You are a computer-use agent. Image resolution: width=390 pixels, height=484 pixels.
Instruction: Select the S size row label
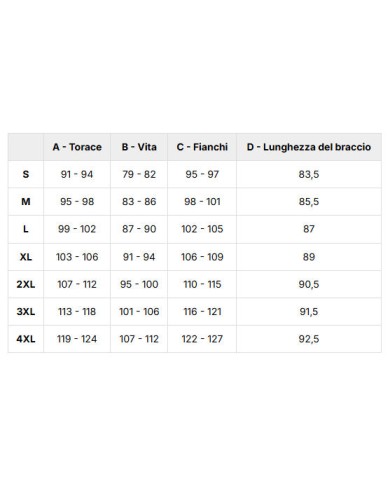click(x=26, y=174)
